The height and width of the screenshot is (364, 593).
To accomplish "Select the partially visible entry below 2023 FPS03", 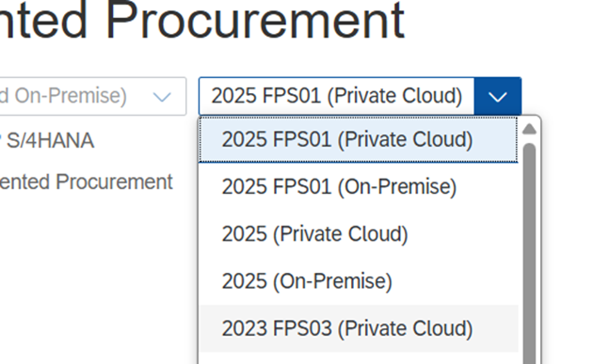I will pyautogui.click(x=358, y=358).
